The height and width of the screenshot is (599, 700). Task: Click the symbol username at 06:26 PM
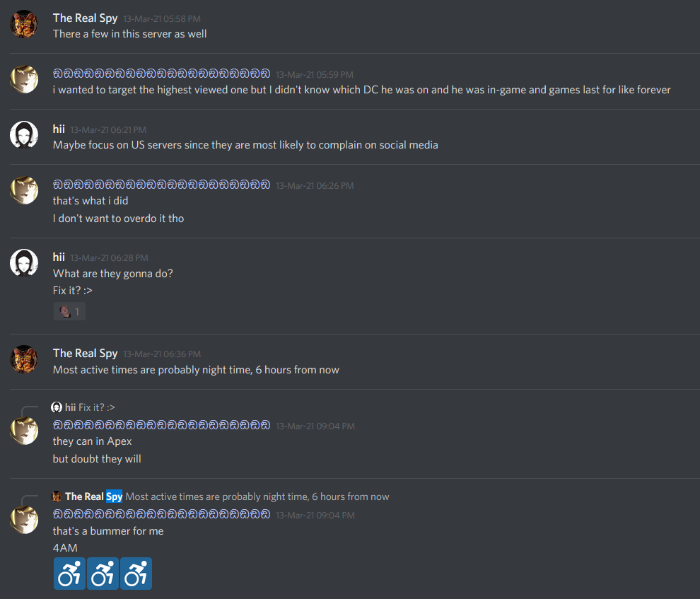point(162,185)
